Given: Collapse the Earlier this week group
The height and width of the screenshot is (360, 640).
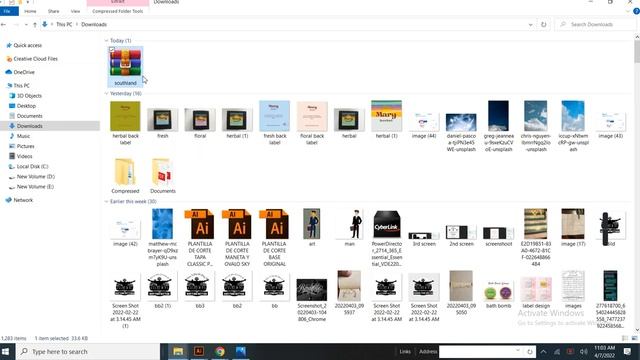Looking at the screenshot, I should [107, 202].
